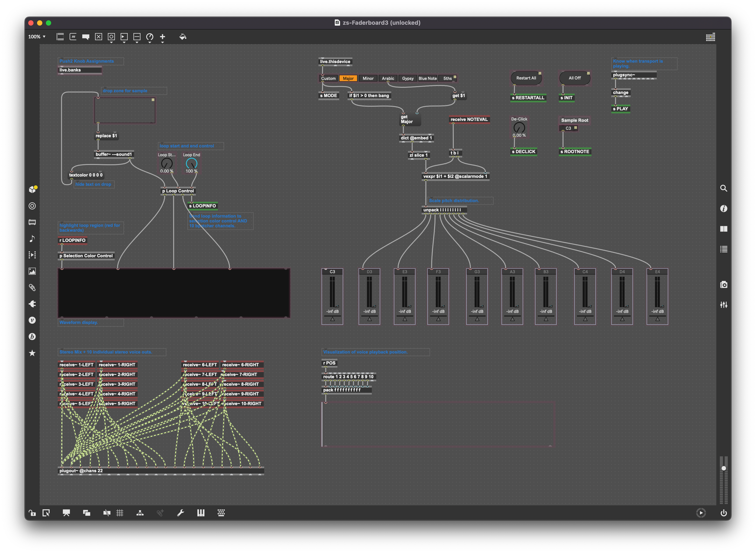Toggle the audio power button
The height and width of the screenshot is (553, 756).
click(x=724, y=513)
